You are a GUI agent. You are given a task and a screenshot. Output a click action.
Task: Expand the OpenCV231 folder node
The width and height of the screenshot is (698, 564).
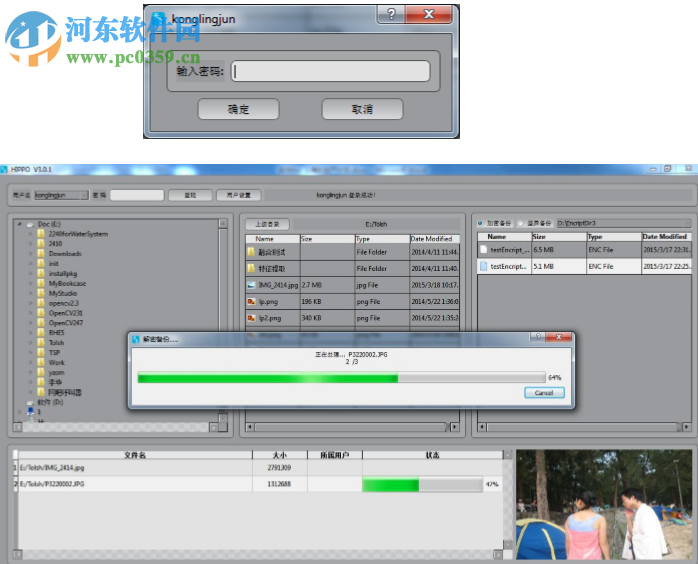pos(30,313)
